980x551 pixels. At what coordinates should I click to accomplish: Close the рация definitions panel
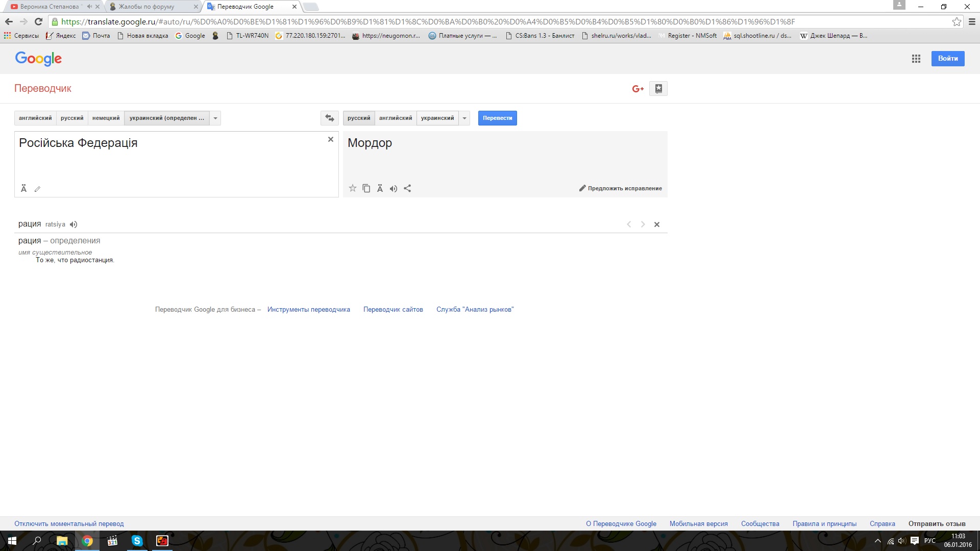(x=657, y=224)
